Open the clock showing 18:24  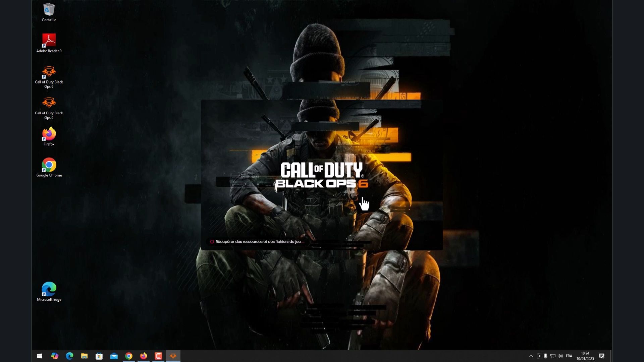coord(585,356)
